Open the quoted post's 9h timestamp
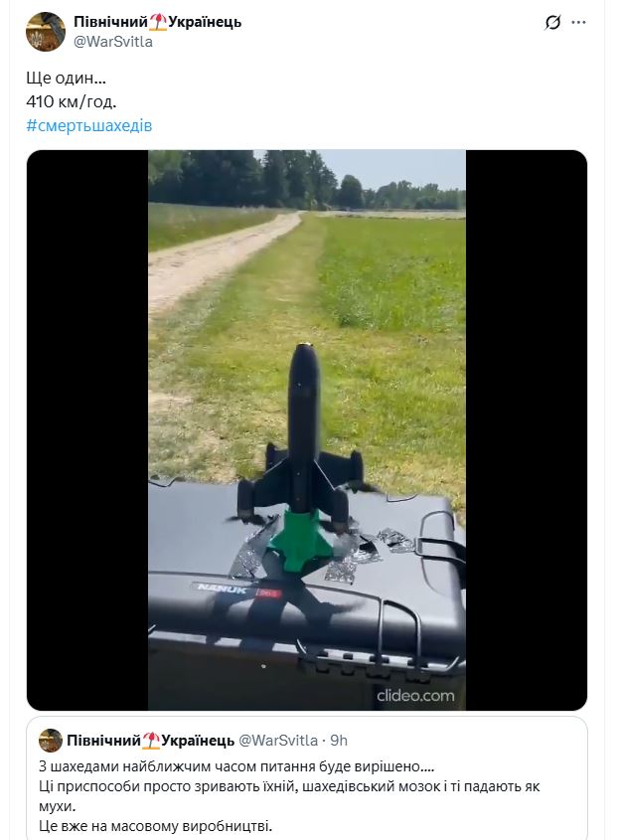 339,741
